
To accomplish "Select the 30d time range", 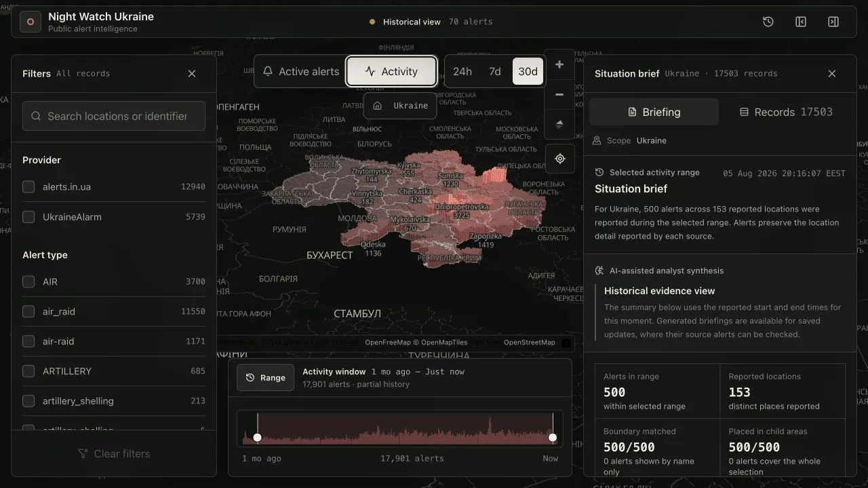I will click(x=528, y=71).
